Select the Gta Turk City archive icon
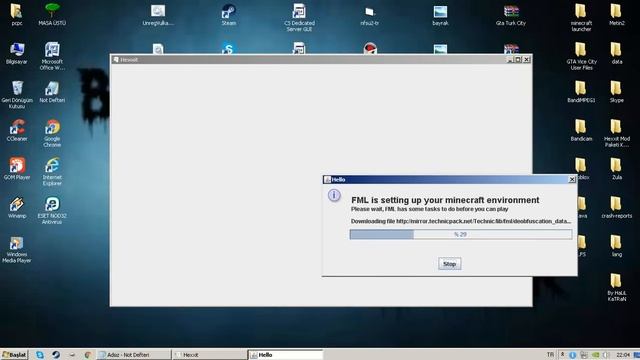 (x=511, y=15)
